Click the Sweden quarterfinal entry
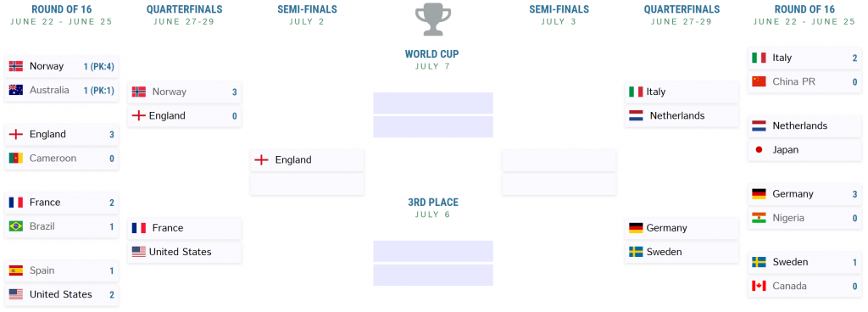868x312 pixels. 682,252
